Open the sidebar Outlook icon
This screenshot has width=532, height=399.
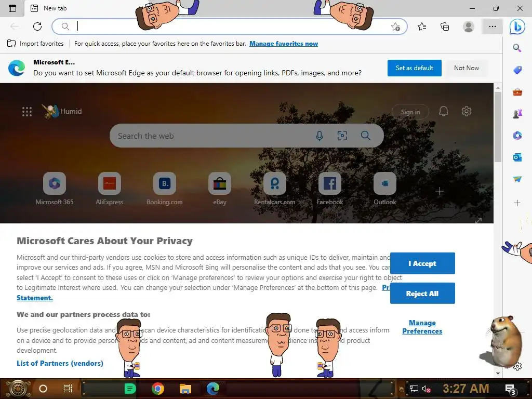(517, 157)
